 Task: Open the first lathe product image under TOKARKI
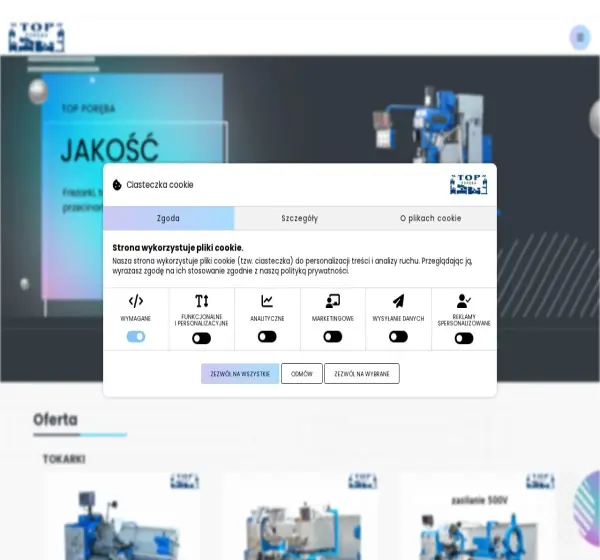(122, 517)
